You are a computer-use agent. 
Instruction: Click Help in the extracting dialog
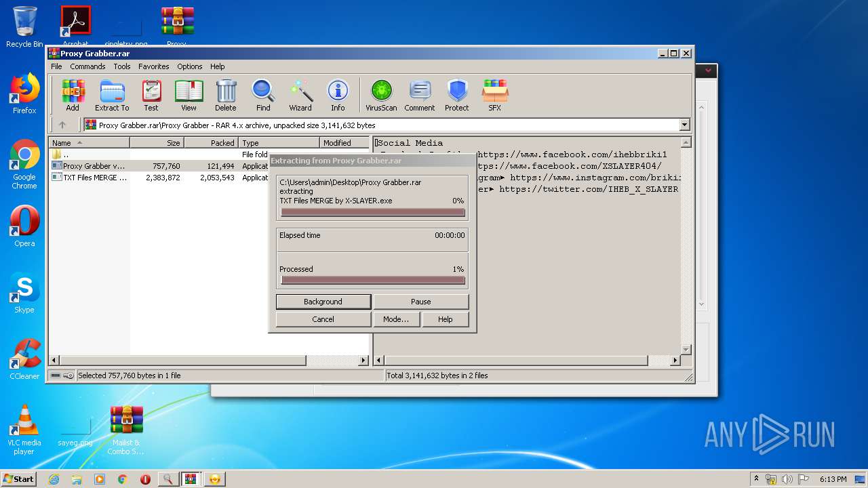coord(446,319)
